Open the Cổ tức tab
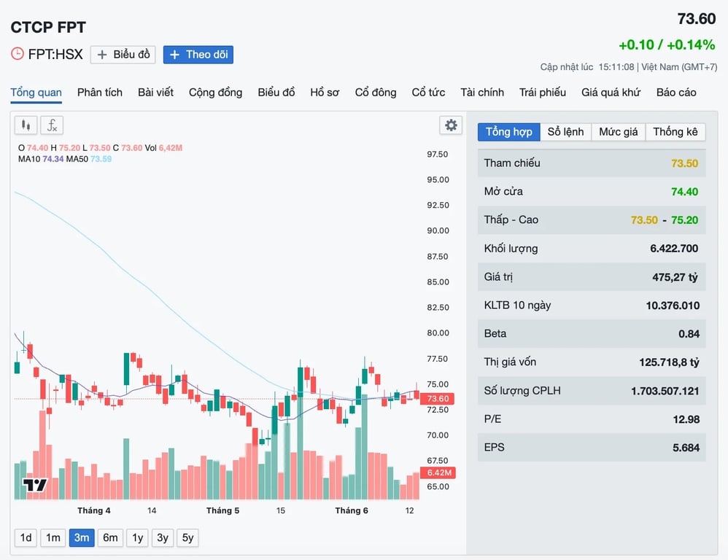 [428, 93]
